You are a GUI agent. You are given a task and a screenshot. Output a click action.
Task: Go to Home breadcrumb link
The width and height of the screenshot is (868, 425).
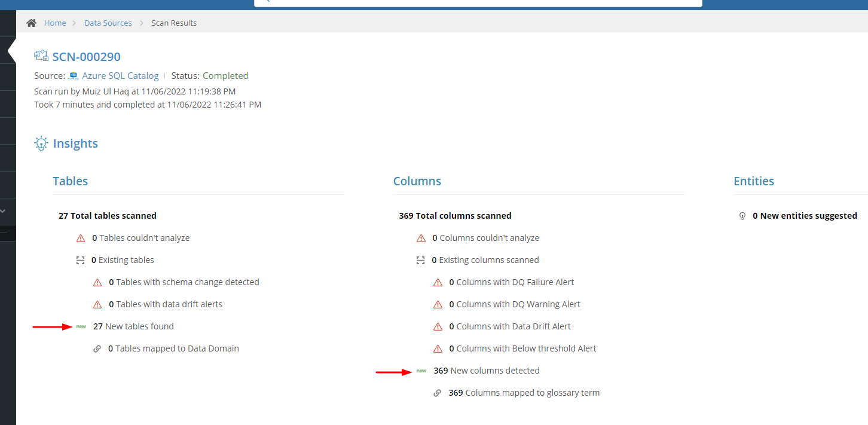pos(55,23)
